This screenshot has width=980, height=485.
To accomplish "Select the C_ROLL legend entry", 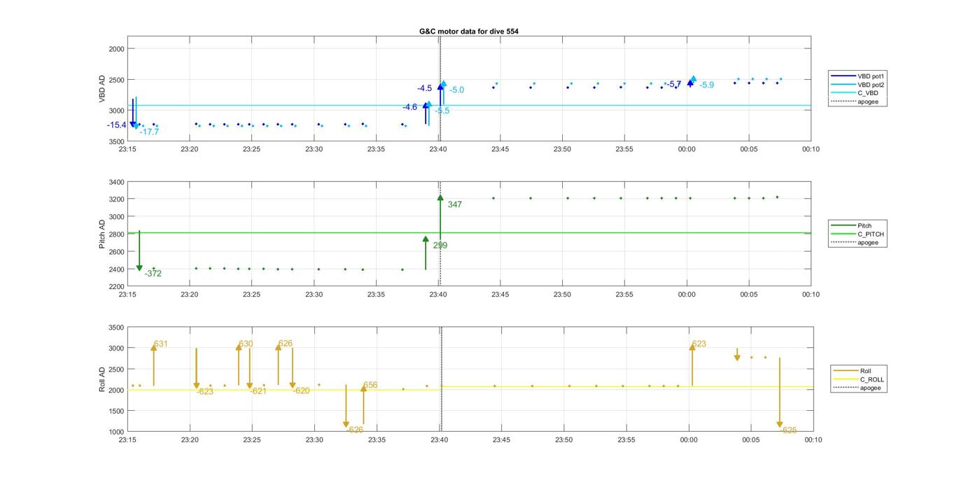I will 859,379.
